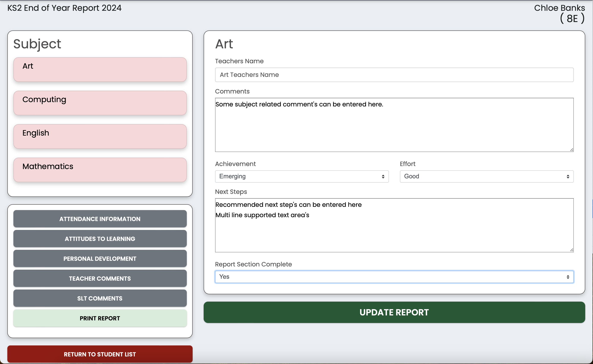This screenshot has width=593, height=364.
Task: Open the Achievement dropdown showing Emerging
Action: (302, 176)
